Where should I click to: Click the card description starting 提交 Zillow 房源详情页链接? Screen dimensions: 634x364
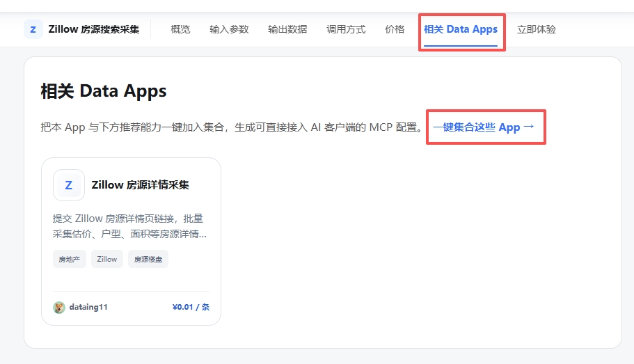(x=129, y=226)
